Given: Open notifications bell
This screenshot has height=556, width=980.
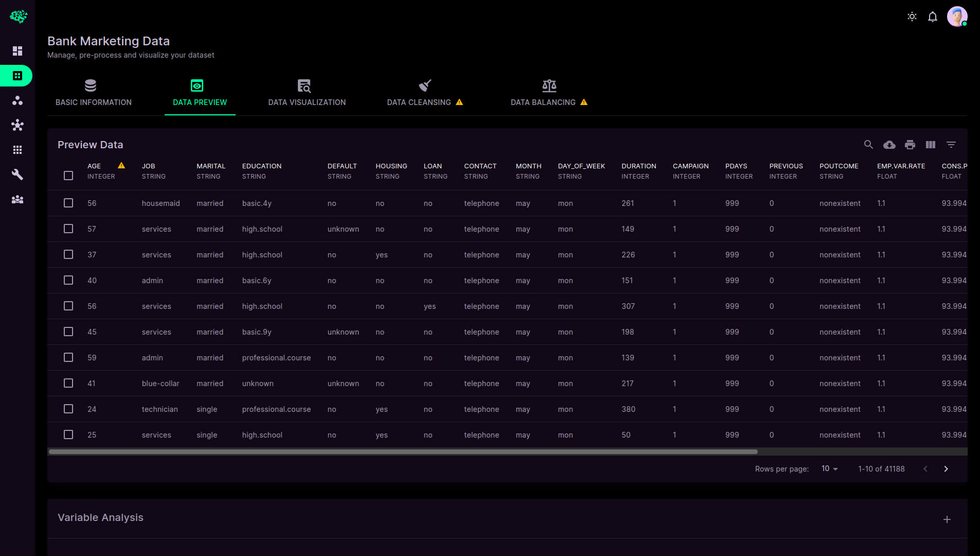Looking at the screenshot, I should tap(933, 16).
